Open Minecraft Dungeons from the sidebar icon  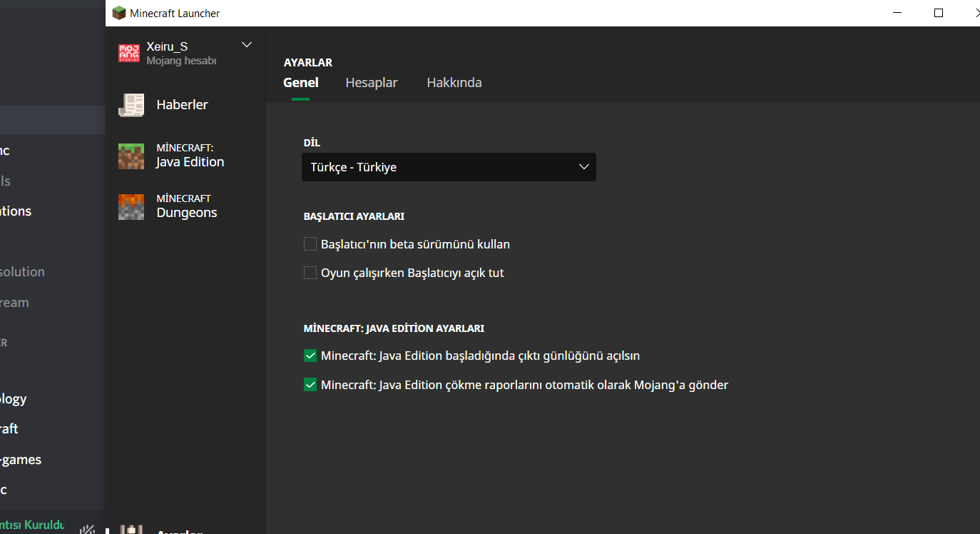point(131,206)
